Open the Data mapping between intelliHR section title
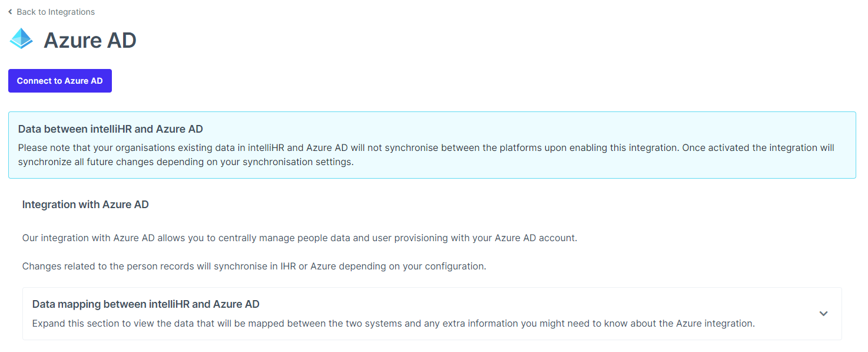 click(145, 304)
